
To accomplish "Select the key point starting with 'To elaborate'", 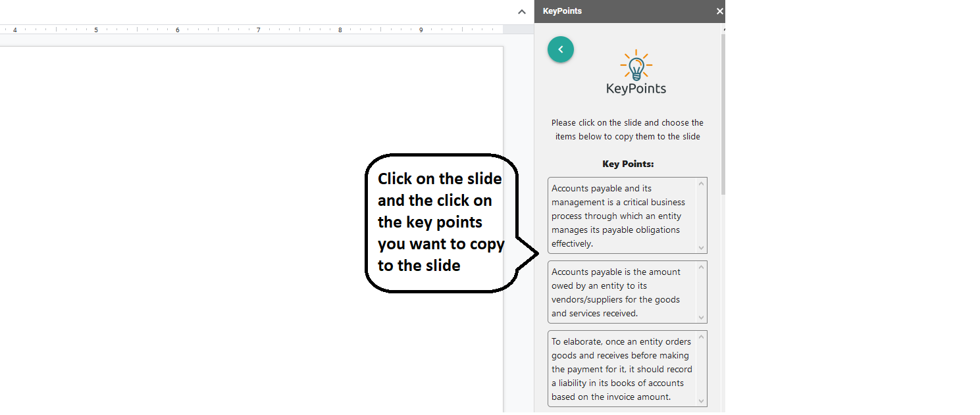I will click(x=622, y=368).
